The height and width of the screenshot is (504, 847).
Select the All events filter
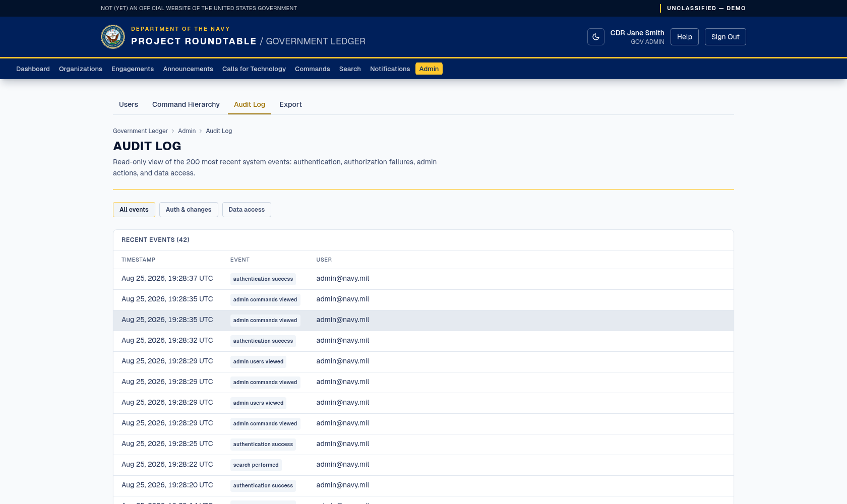point(134,210)
